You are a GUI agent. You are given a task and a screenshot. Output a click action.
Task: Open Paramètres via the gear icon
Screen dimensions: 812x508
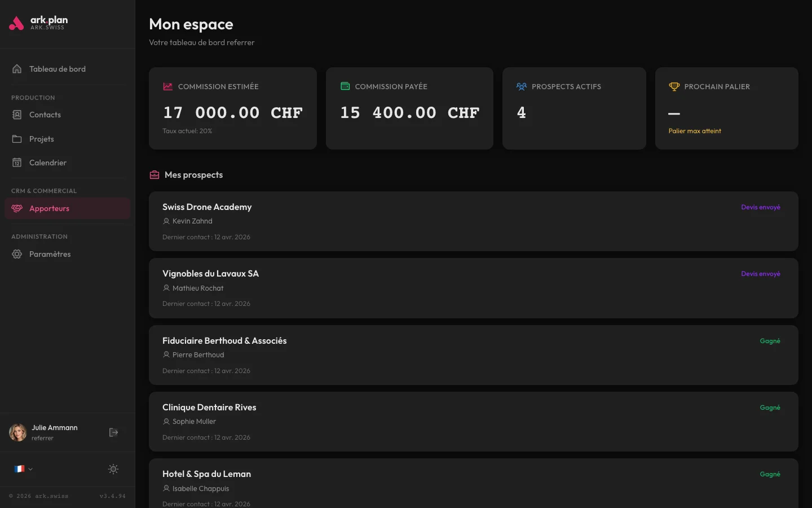[17, 254]
